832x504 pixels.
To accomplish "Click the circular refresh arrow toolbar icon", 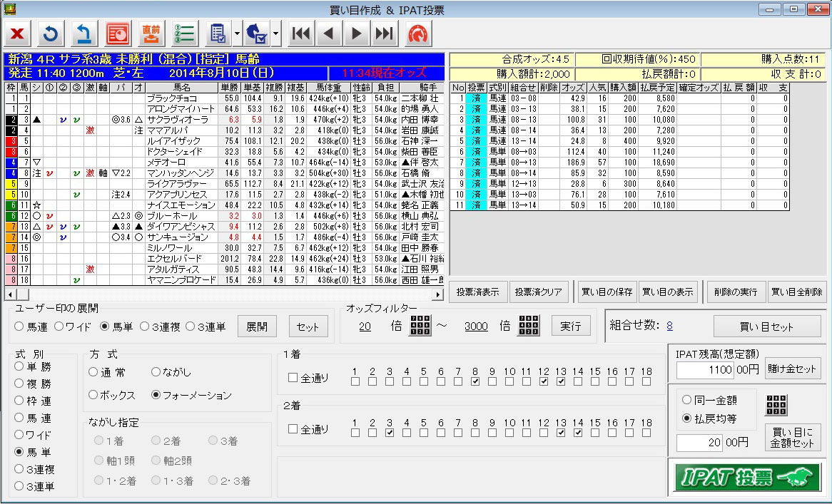I will pos(51,34).
